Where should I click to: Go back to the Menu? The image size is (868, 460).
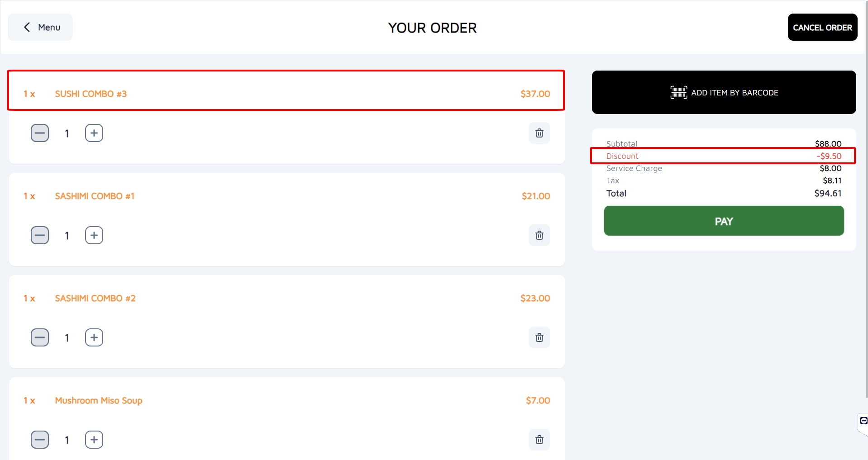(41, 27)
